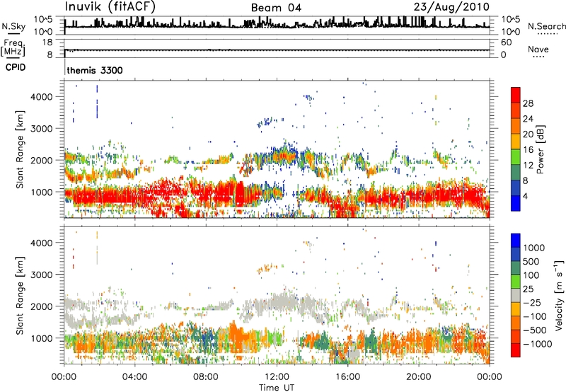Pick the red top segment of Power colorbar

click(x=516, y=95)
